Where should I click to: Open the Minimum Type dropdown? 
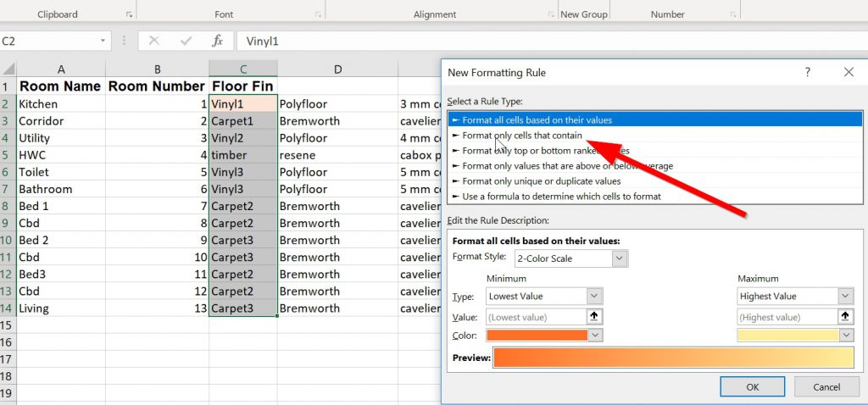click(x=594, y=296)
